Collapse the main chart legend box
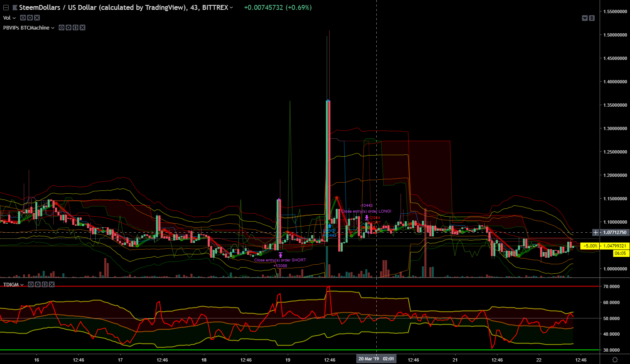 click(x=6, y=8)
